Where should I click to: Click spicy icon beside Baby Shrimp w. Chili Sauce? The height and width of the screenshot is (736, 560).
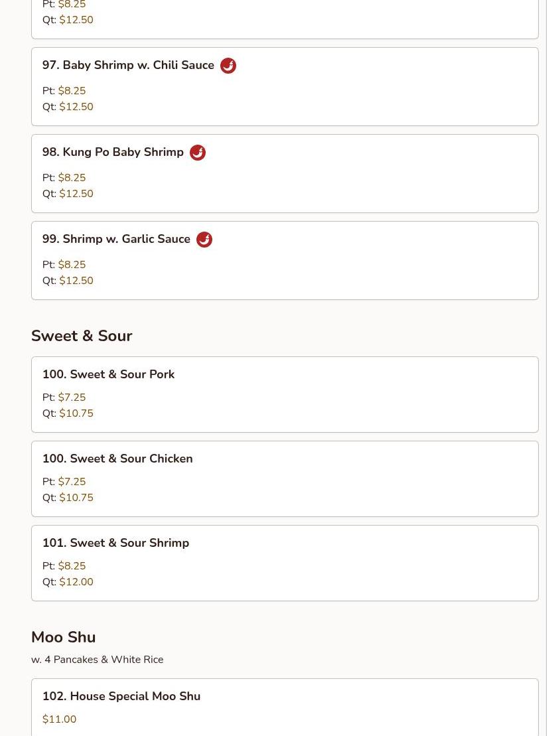pyautogui.click(x=228, y=66)
